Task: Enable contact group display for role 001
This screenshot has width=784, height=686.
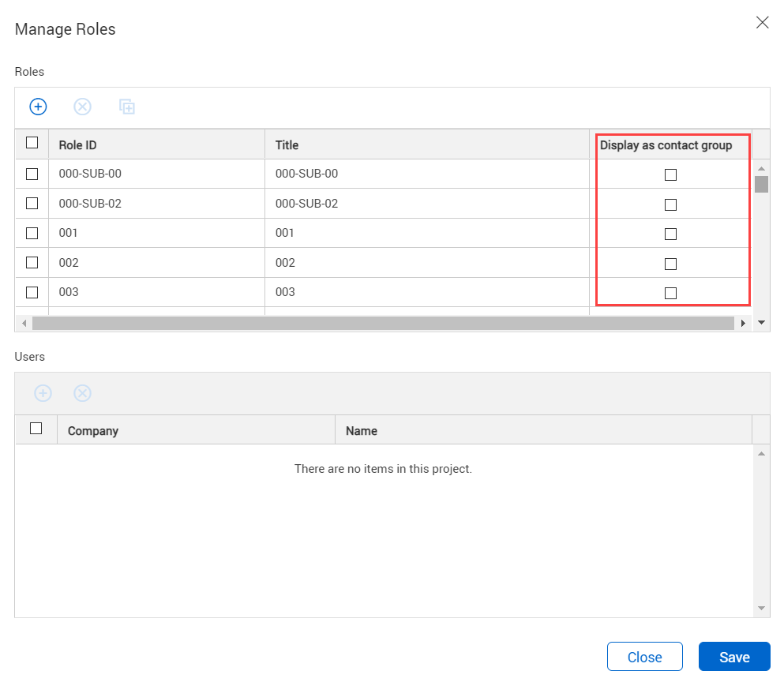Action: pos(670,234)
